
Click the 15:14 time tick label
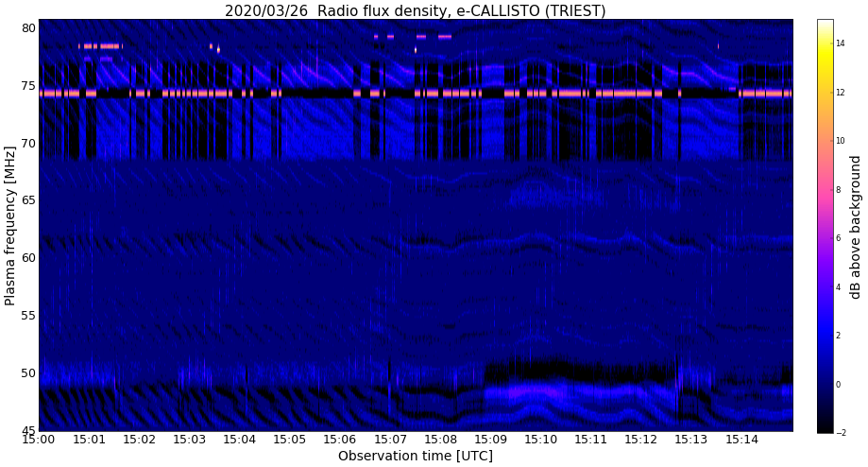tap(741, 440)
